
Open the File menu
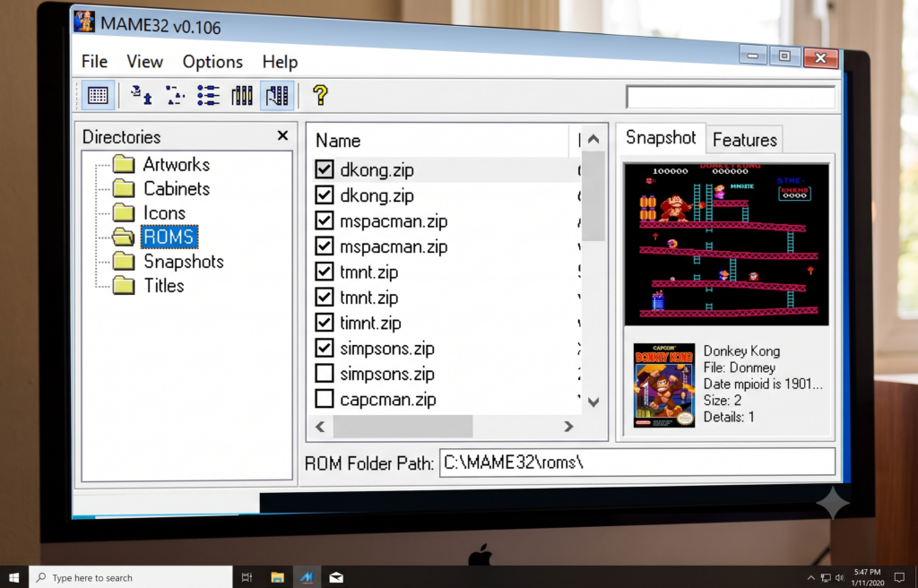(x=94, y=61)
